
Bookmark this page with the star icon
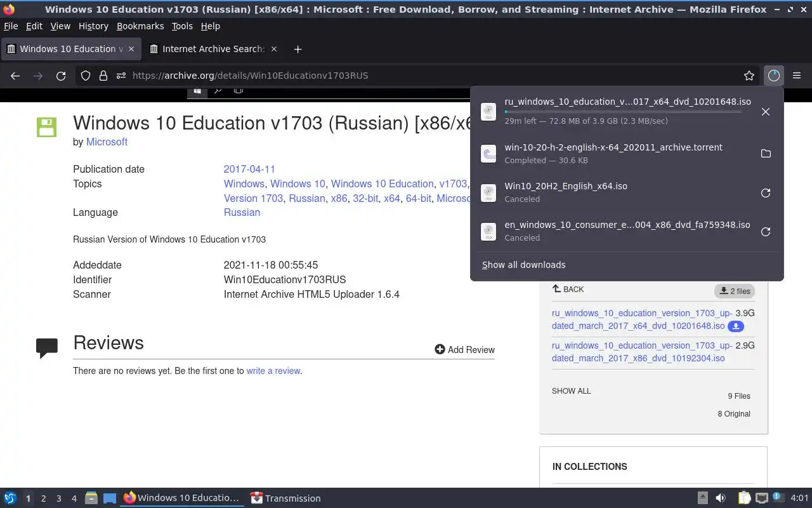click(749, 76)
